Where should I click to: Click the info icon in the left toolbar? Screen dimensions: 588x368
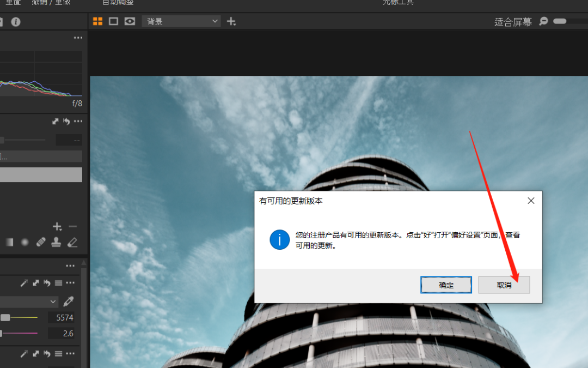pyautogui.click(x=15, y=22)
